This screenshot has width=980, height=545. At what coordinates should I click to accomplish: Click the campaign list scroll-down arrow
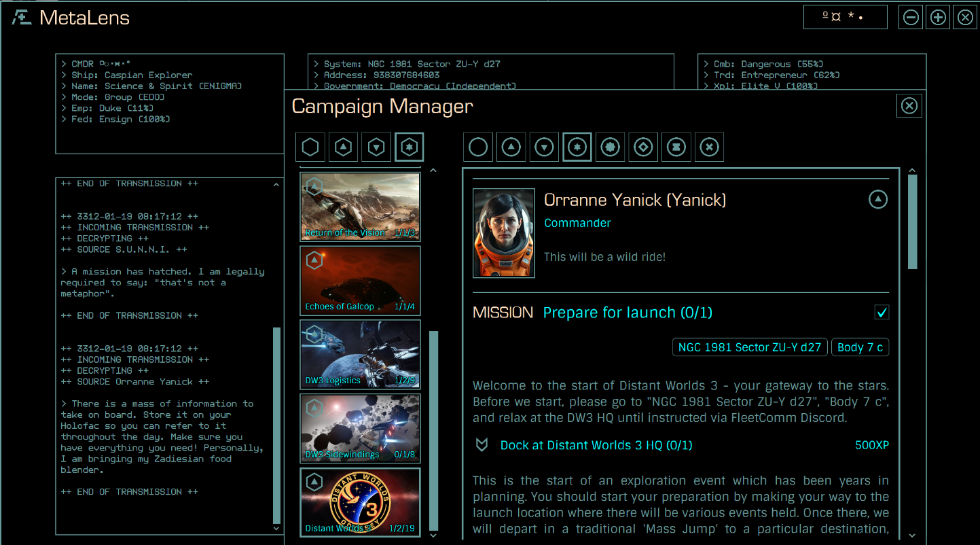(433, 535)
